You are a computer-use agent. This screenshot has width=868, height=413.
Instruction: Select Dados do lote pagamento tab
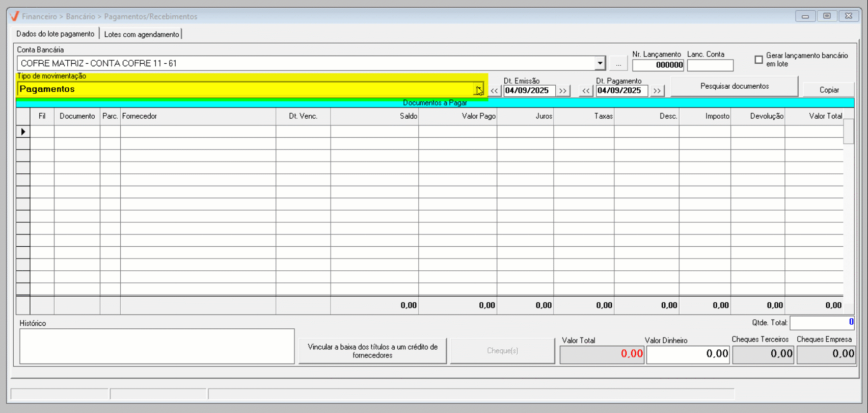pyautogui.click(x=55, y=34)
